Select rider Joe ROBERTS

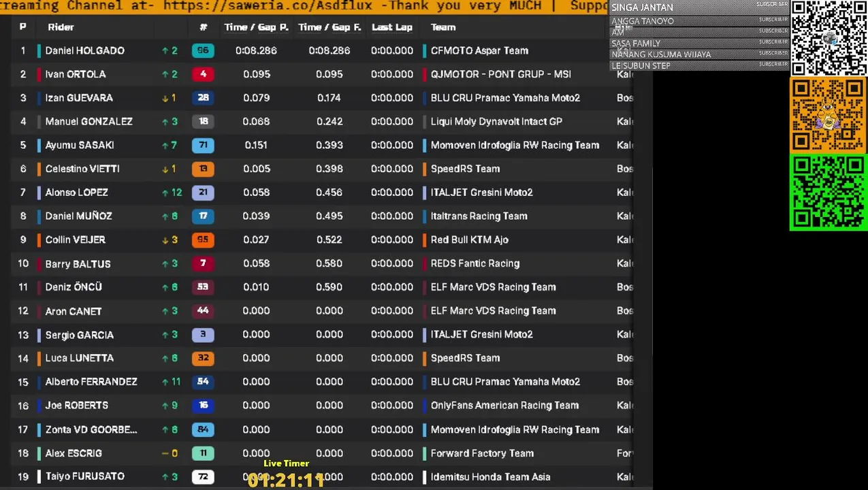pyautogui.click(x=76, y=405)
